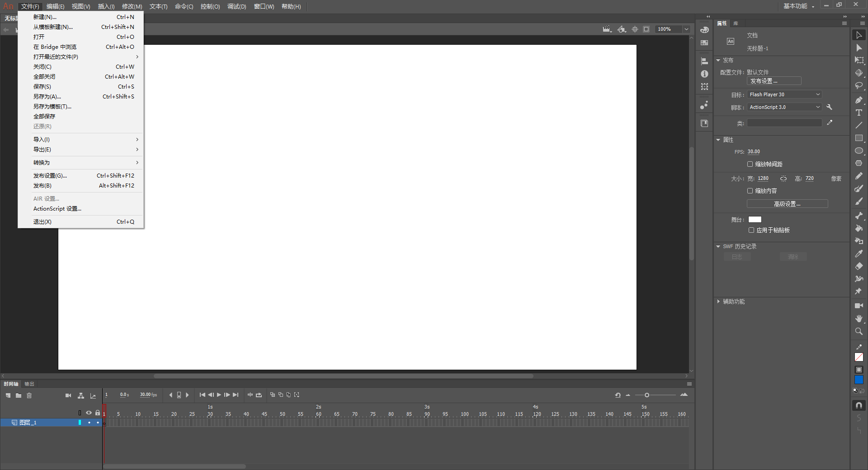Delete the selected layer with trash icon
Image resolution: width=868 pixels, height=470 pixels.
29,396
